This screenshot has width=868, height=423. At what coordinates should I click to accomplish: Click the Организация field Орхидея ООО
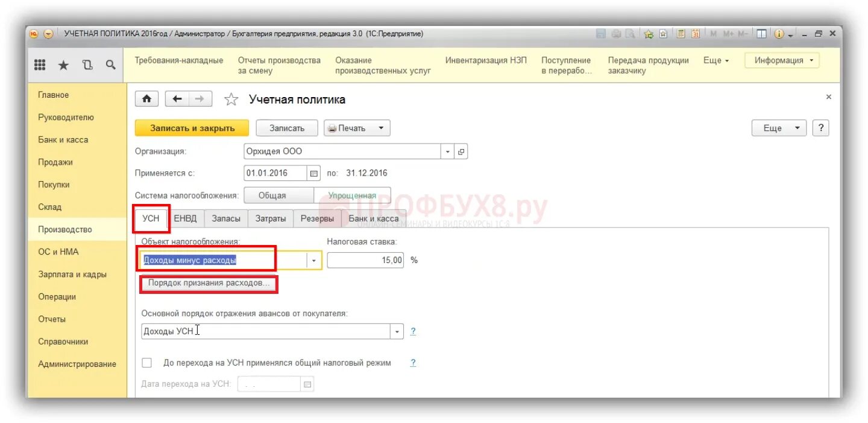point(343,151)
